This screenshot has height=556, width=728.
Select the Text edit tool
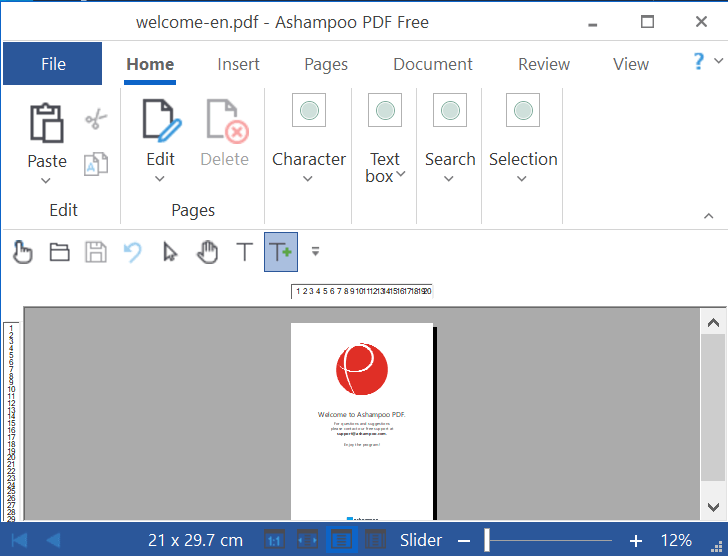point(244,252)
